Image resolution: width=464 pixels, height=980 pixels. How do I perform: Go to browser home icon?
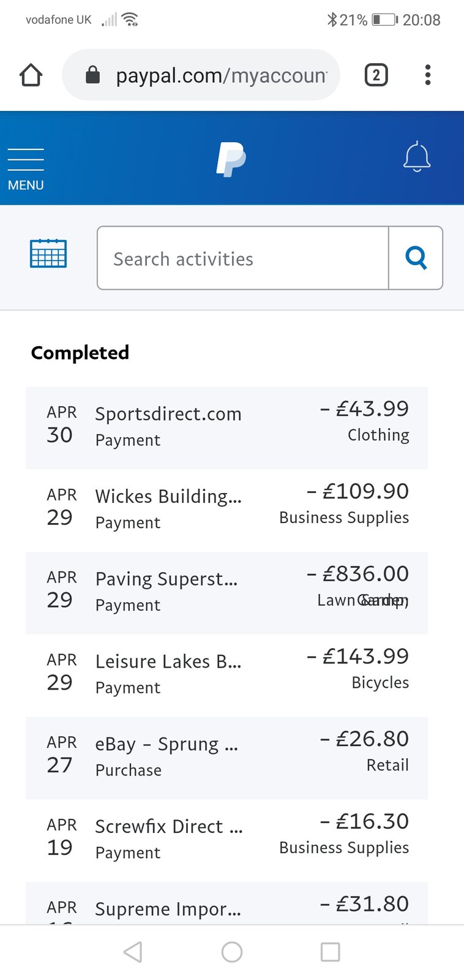(31, 75)
